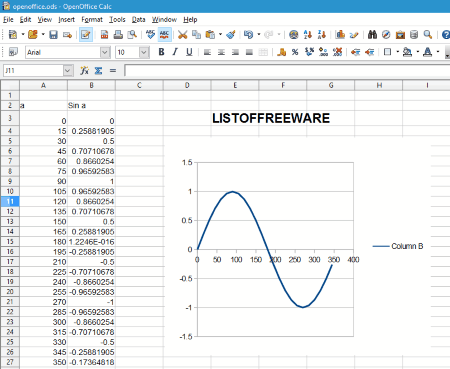450x369 pixels.
Task: Expand the New document dropdown arrow
Action: pyautogui.click(x=23, y=34)
